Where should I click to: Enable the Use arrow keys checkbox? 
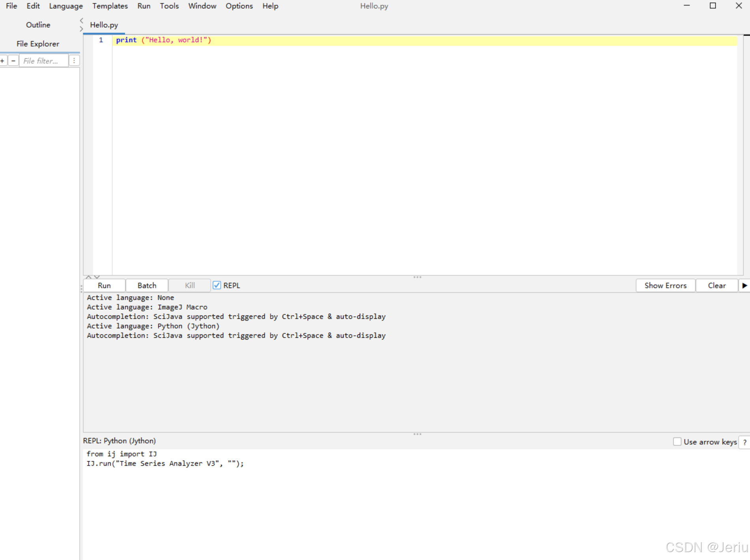click(x=677, y=442)
